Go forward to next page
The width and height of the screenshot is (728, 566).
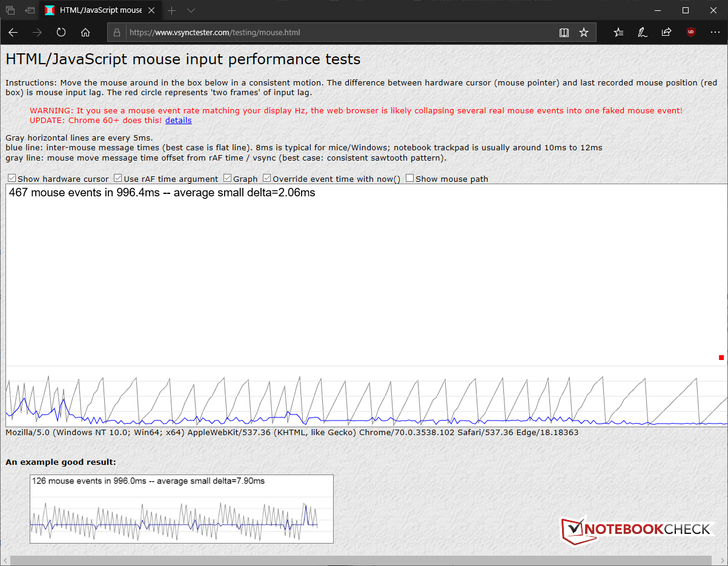point(37,32)
